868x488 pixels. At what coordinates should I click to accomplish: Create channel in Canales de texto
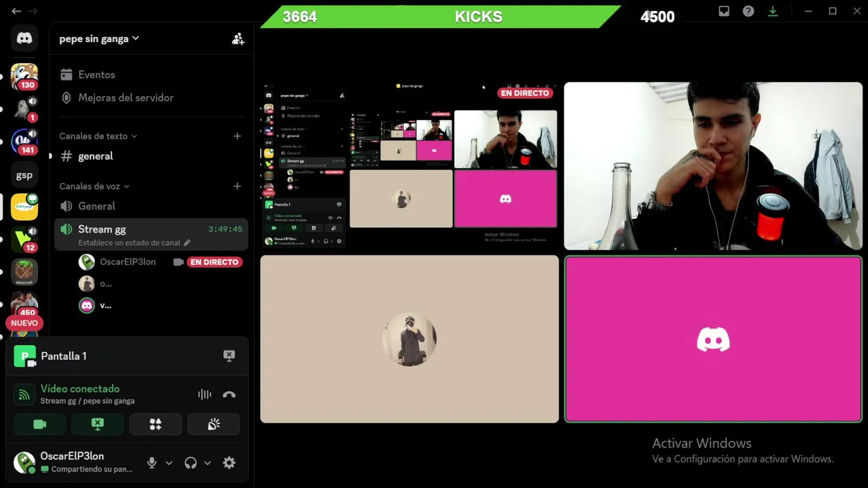pos(237,136)
